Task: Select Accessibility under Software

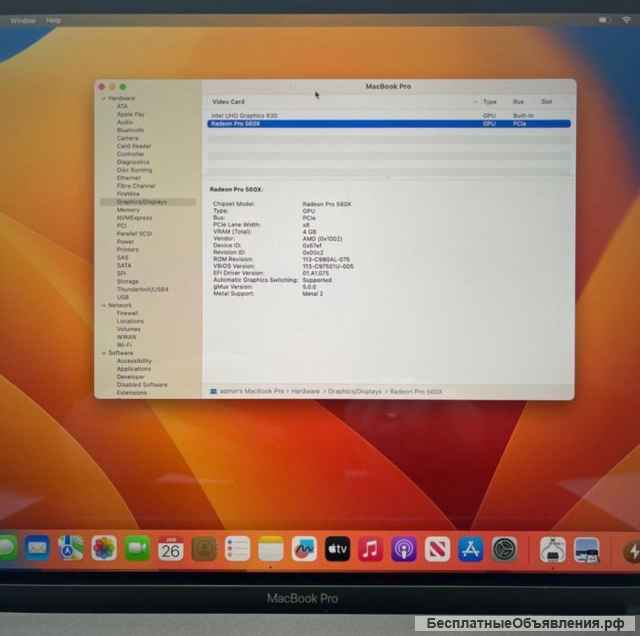Action: 134,361
